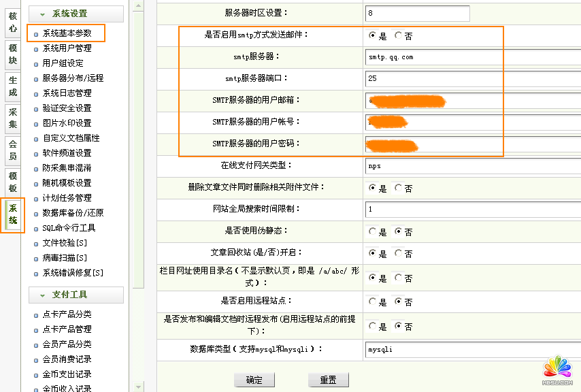The image size is (581, 392).
Task: Select 是 for 是否使用伪静态
Action: point(373,231)
